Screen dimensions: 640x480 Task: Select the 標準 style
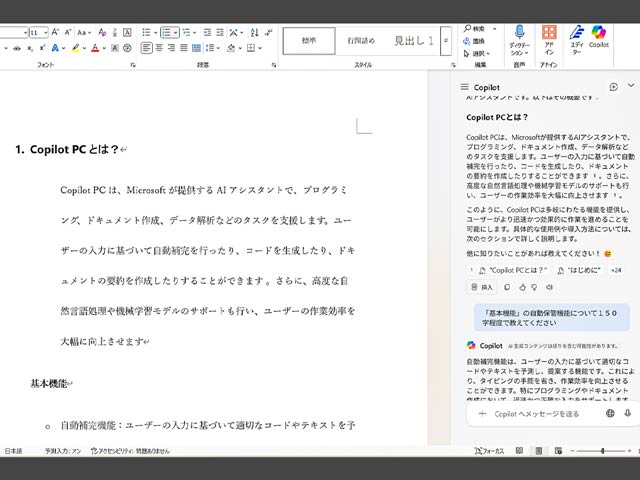(309, 40)
